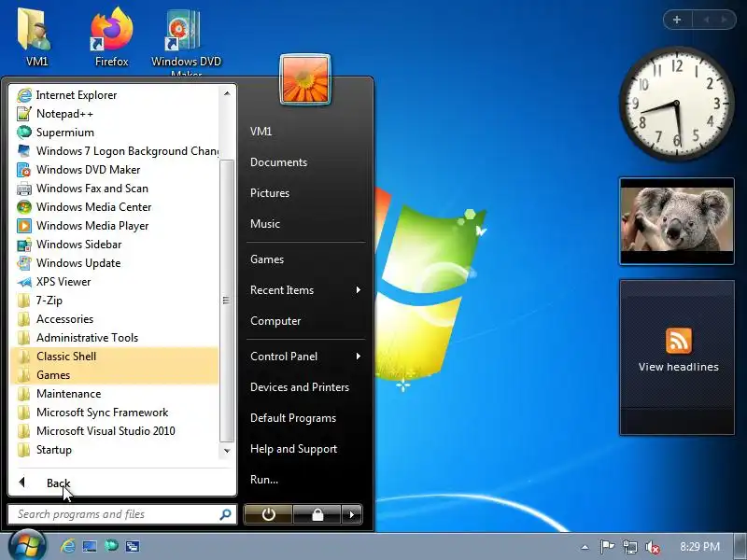
Task: Launch Windows DVD Maker from Start menu list
Action: tap(114, 170)
